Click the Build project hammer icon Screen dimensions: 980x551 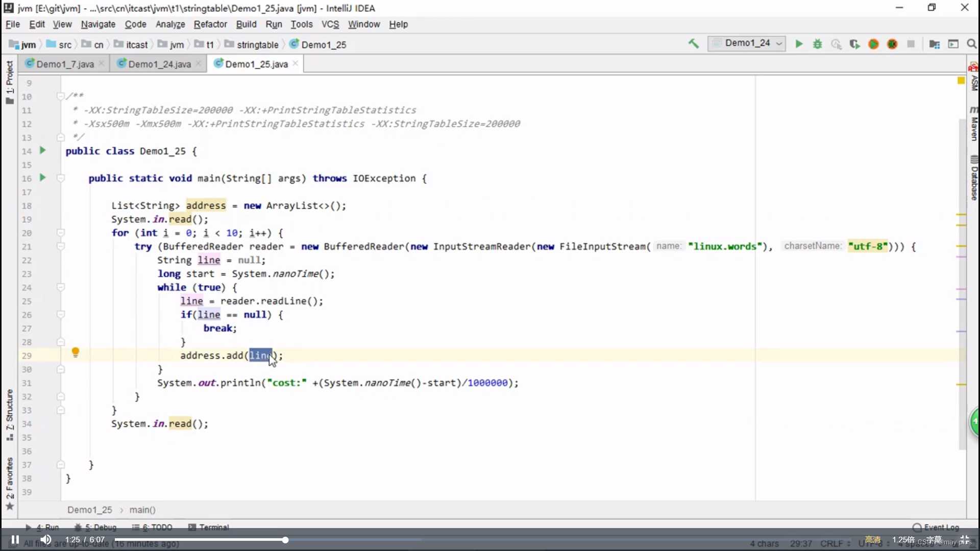tap(693, 44)
